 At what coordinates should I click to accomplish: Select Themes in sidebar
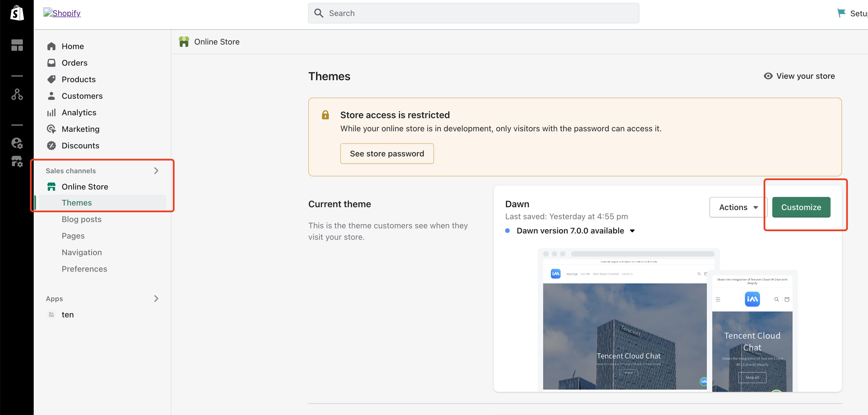point(103,203)
